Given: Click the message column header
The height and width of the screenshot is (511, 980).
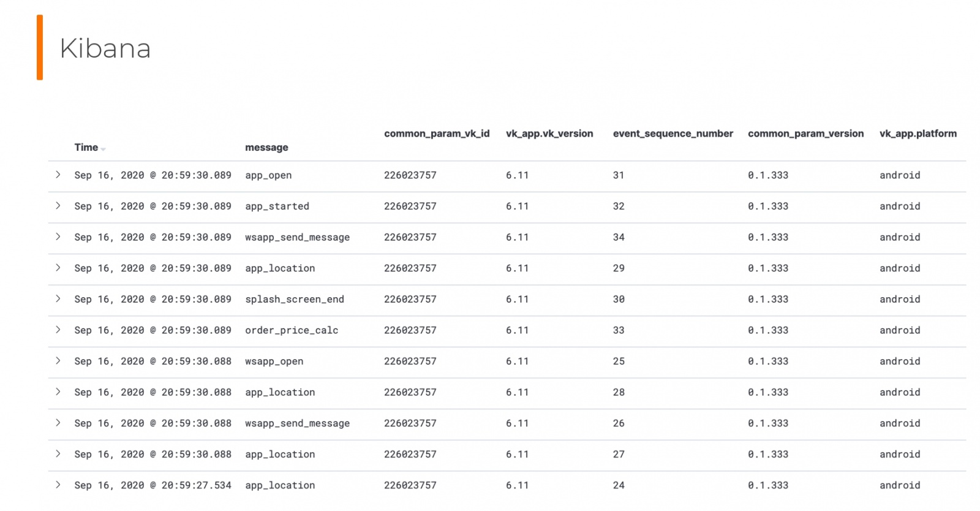Looking at the screenshot, I should (266, 147).
